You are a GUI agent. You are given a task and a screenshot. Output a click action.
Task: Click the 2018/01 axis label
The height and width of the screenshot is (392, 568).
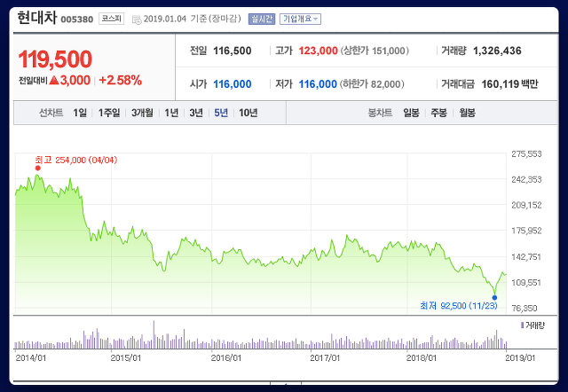click(x=422, y=357)
